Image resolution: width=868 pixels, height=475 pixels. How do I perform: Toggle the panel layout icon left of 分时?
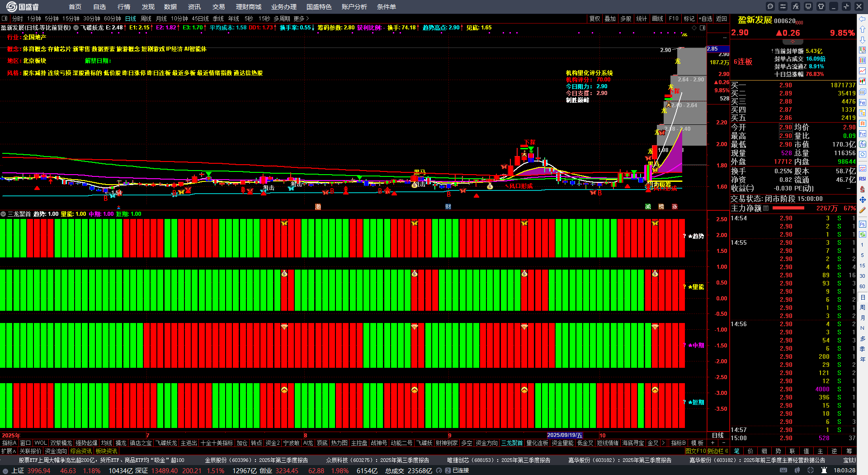5,19
